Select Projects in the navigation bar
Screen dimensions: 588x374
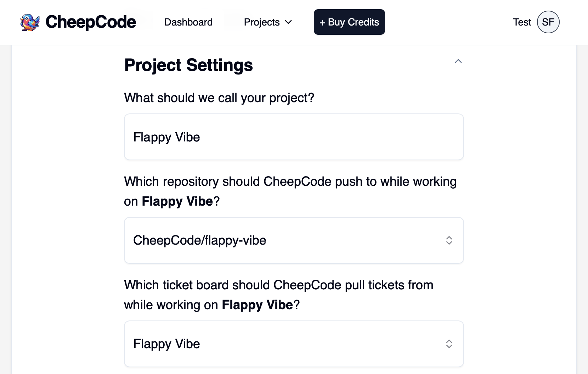tap(262, 22)
